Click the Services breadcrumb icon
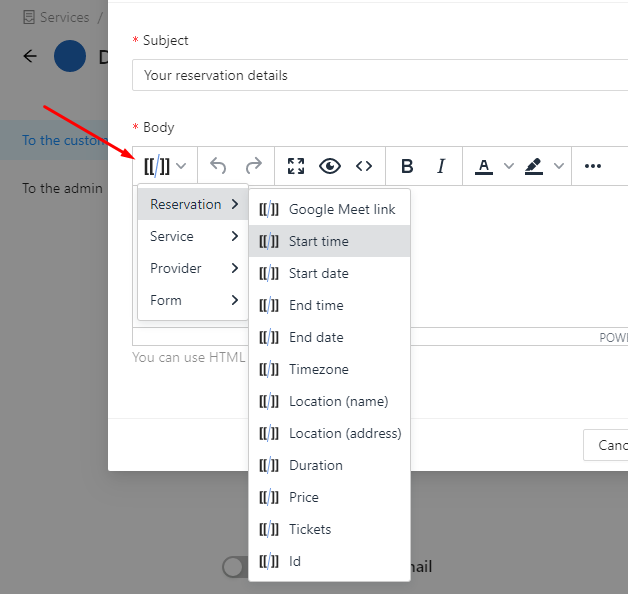The image size is (628, 594). [29, 17]
